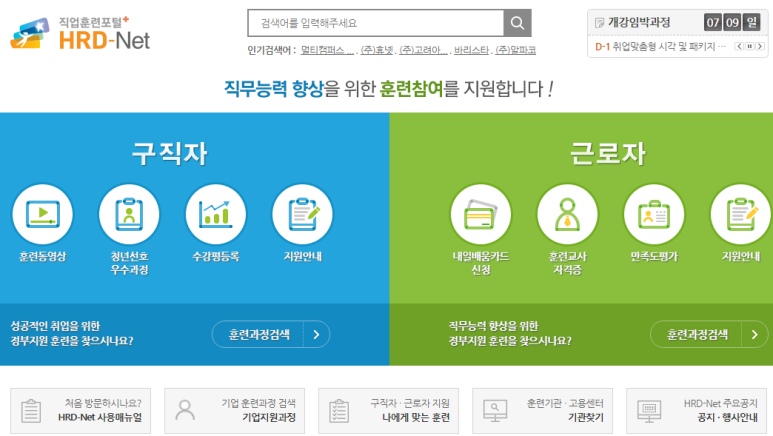The width and height of the screenshot is (773, 436).
Task: Click 훈련과정검색 button in 근로자 panel
Action: pos(709,334)
